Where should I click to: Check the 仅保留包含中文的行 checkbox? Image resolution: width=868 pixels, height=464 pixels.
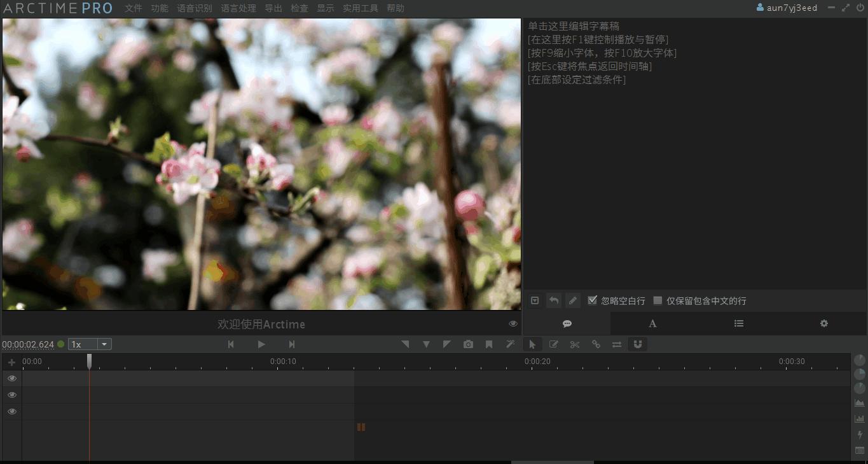tap(659, 300)
